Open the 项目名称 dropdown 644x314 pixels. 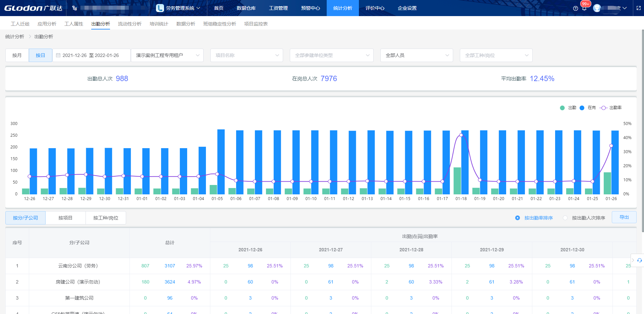point(247,55)
